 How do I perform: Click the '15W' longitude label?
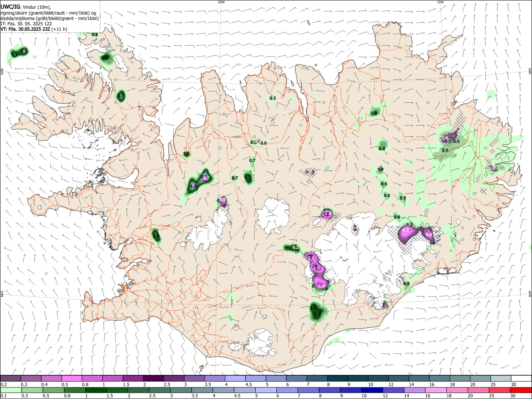[440, 2]
